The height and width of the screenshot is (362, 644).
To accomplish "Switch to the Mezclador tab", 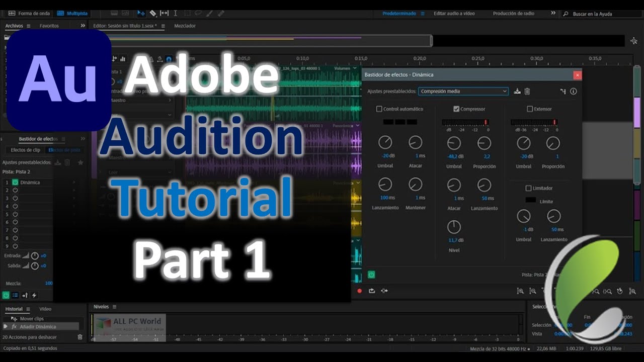I will [185, 26].
